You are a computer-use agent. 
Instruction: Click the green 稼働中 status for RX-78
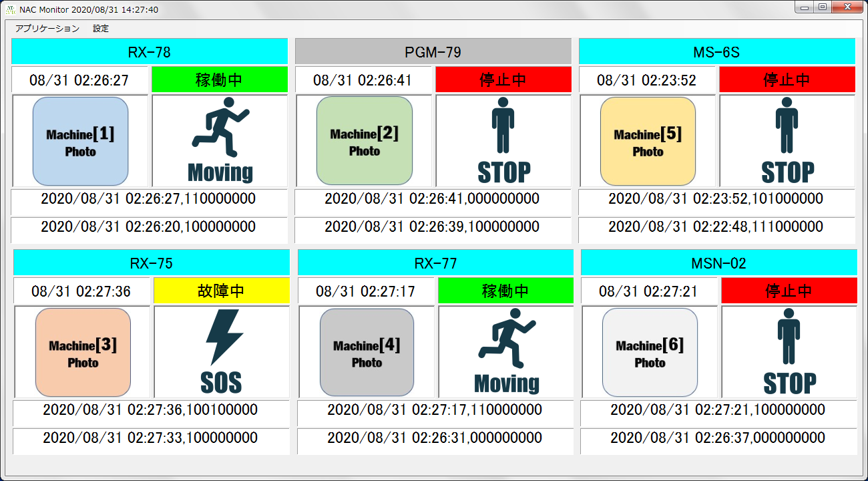pyautogui.click(x=220, y=79)
